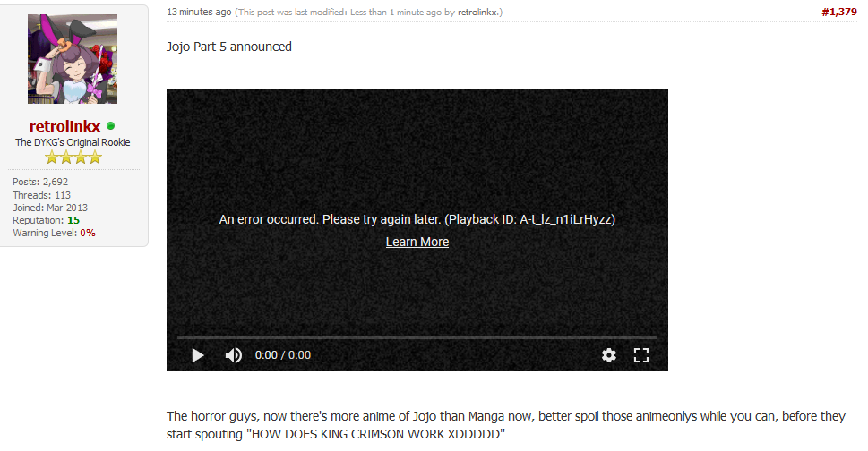This screenshot has height=451, width=868.
Task: Click the reputation value 15
Action: pos(73,220)
